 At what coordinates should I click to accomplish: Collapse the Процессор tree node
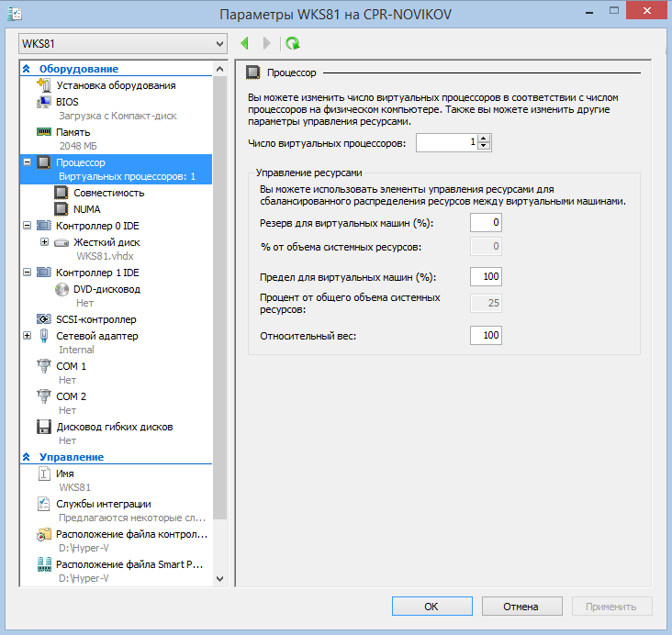pos(27,162)
